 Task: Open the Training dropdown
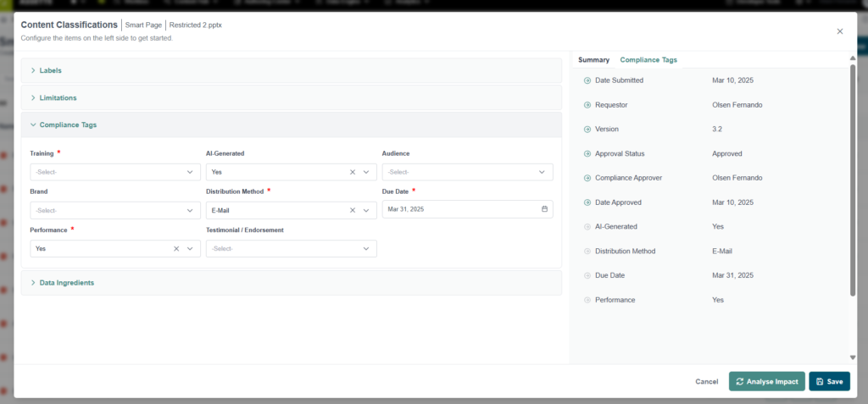(x=115, y=172)
